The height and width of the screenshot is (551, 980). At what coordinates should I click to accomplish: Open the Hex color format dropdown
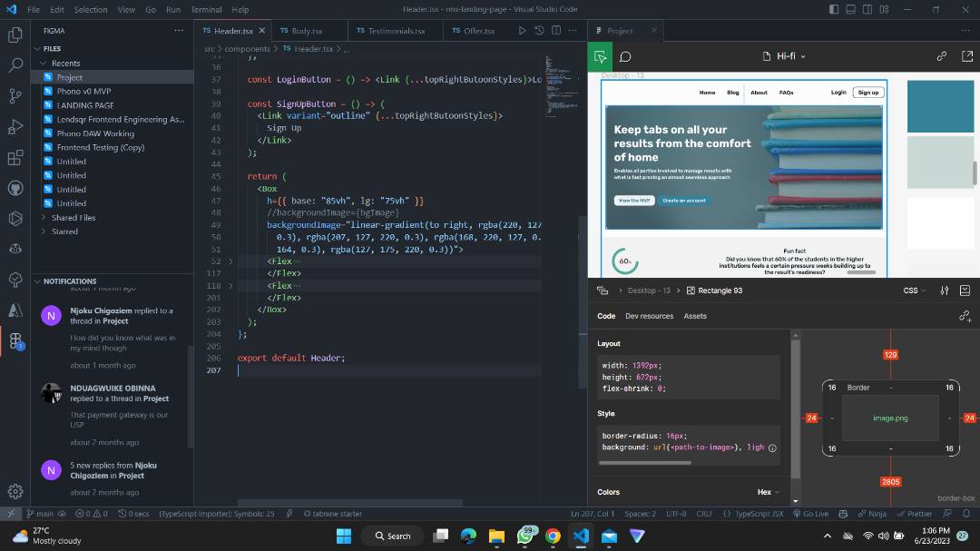tap(769, 492)
